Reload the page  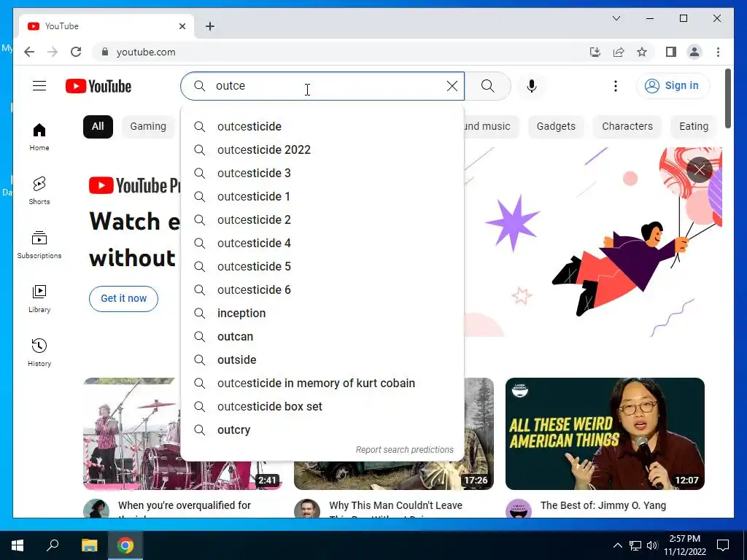coord(76,52)
